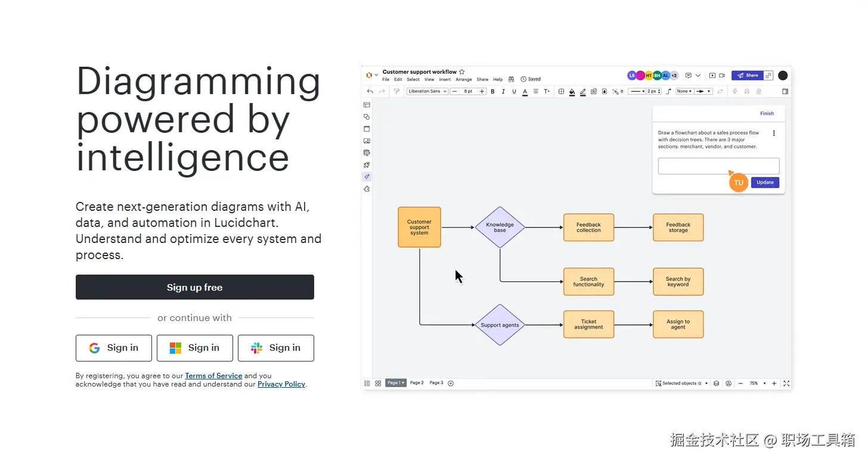Open the rocket quick actions sidebar icon
The image size is (868, 461).
pos(367,164)
